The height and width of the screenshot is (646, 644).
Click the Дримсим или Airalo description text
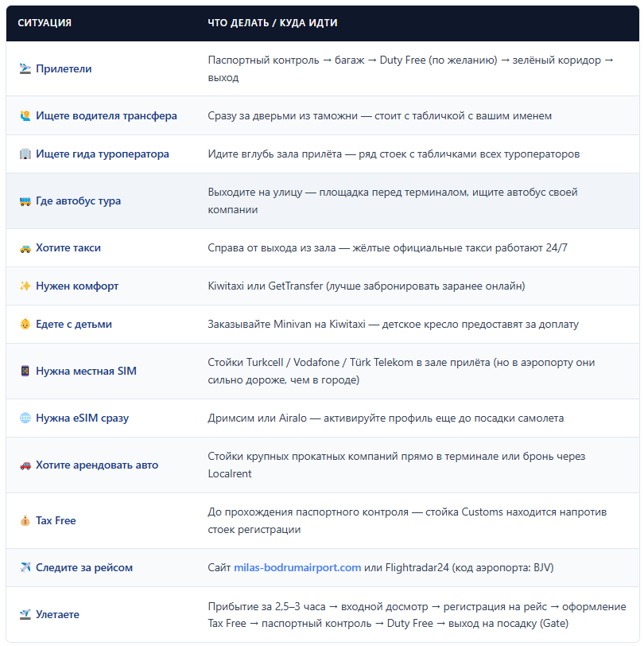pos(386,418)
